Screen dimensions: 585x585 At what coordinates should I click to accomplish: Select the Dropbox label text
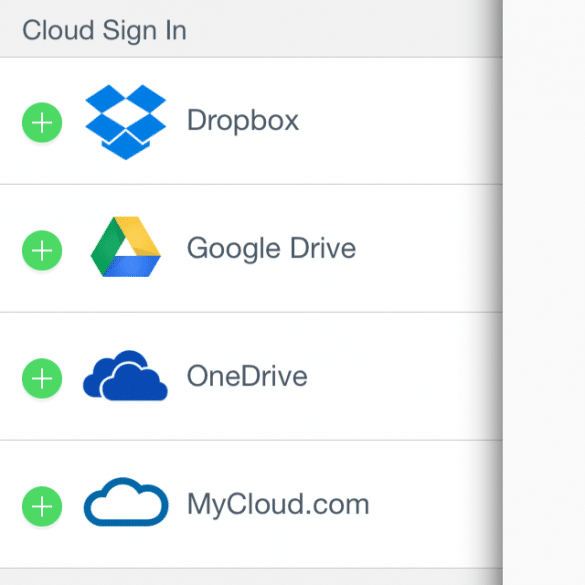243,121
